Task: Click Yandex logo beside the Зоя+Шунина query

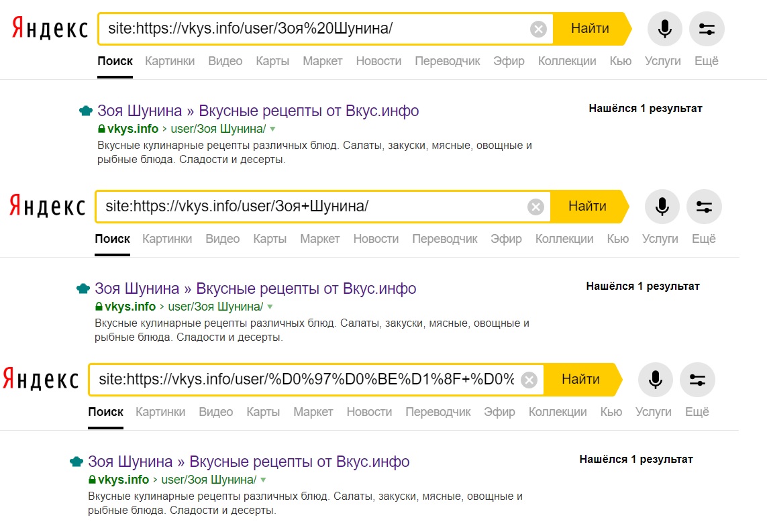Action: click(47, 205)
